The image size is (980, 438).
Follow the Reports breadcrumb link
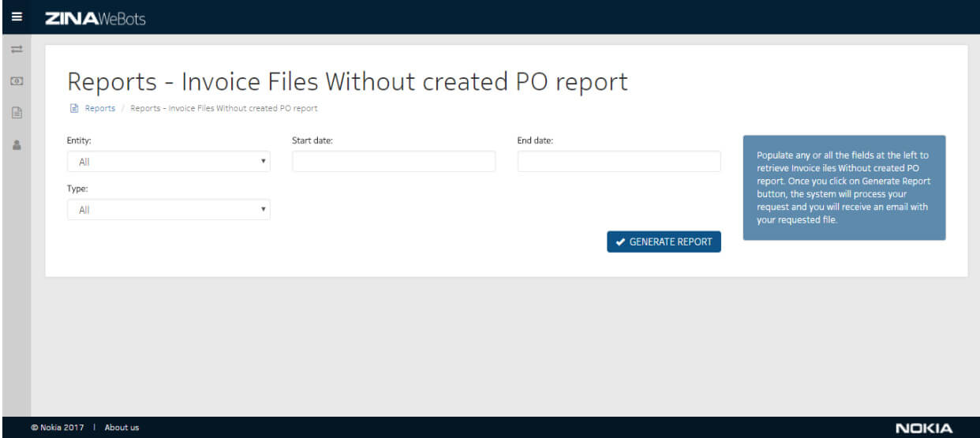100,108
